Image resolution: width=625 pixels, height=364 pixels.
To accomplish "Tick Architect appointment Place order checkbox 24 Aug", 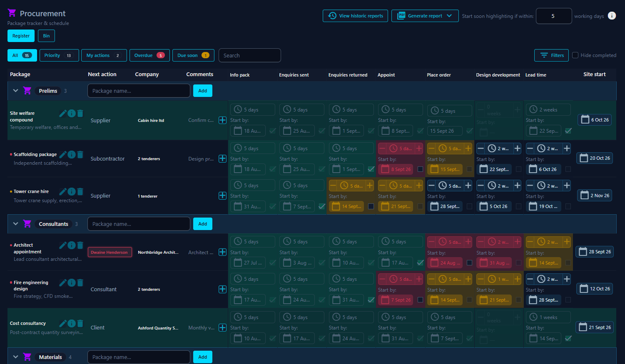I will (470, 263).
